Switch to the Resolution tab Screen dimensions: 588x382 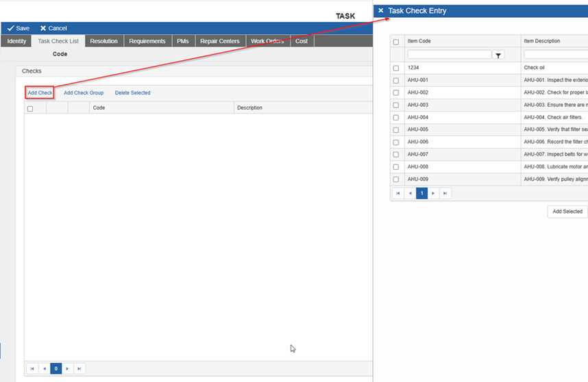point(103,41)
